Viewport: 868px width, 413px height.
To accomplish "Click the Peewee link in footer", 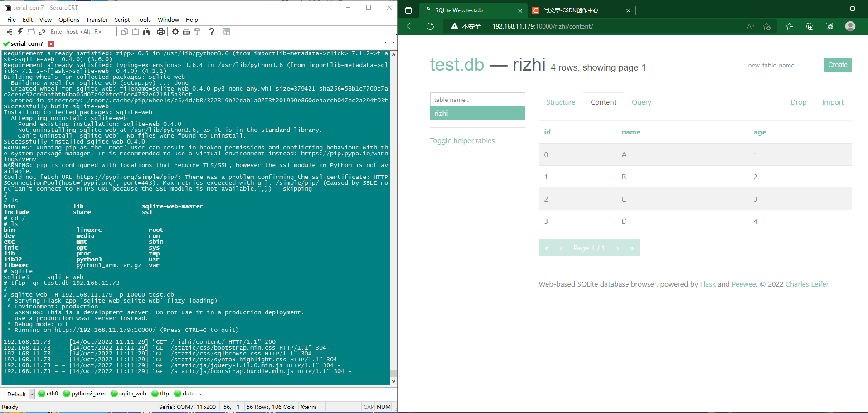I will [744, 284].
